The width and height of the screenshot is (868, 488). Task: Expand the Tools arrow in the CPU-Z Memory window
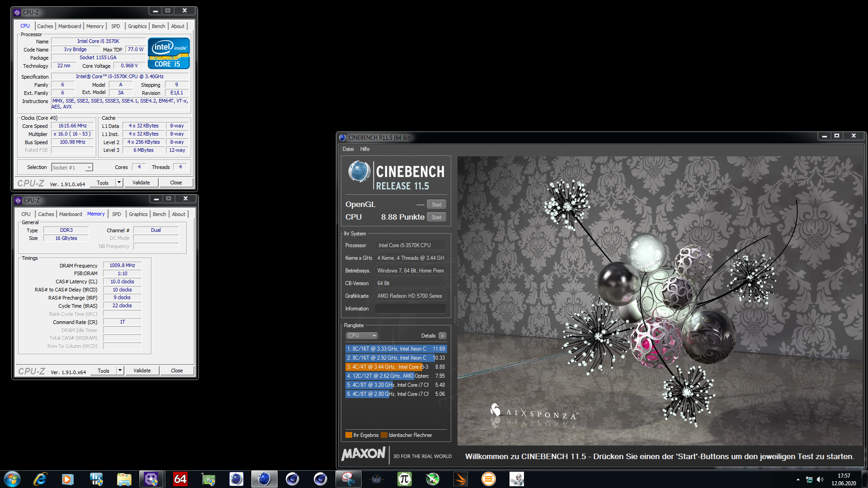coord(120,371)
